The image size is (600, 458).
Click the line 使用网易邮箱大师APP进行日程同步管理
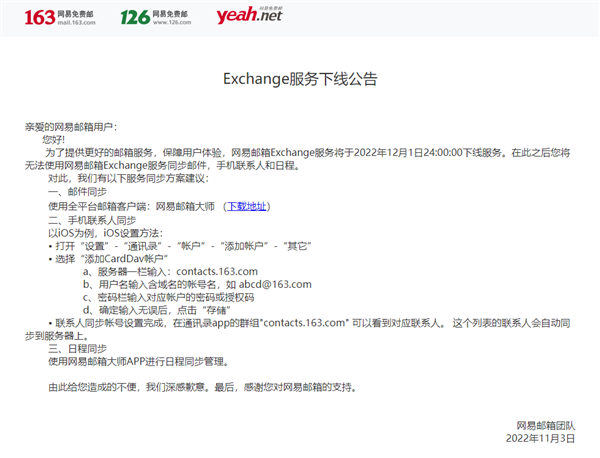[x=139, y=362]
